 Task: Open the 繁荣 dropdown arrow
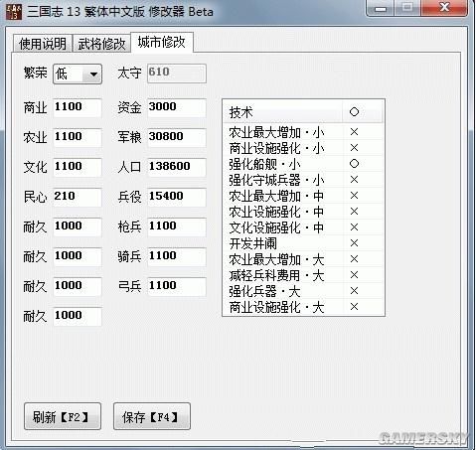tap(93, 74)
